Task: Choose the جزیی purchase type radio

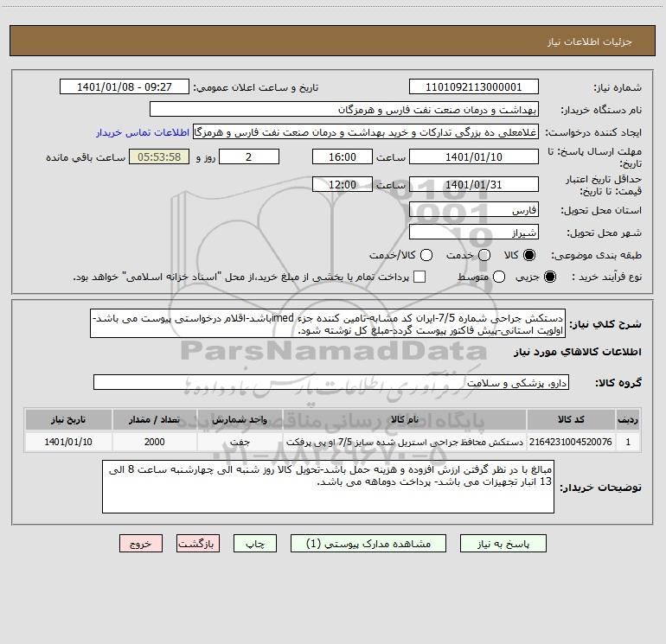Action: point(549,277)
